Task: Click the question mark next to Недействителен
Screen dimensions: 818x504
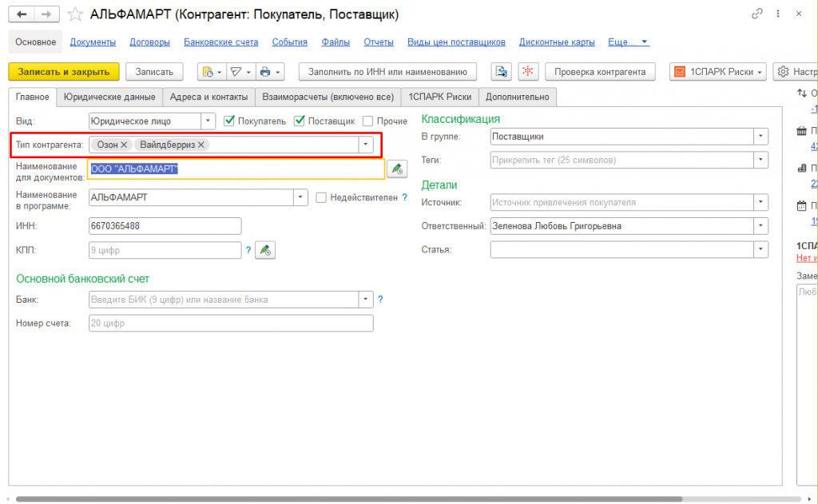Action: coord(405,198)
